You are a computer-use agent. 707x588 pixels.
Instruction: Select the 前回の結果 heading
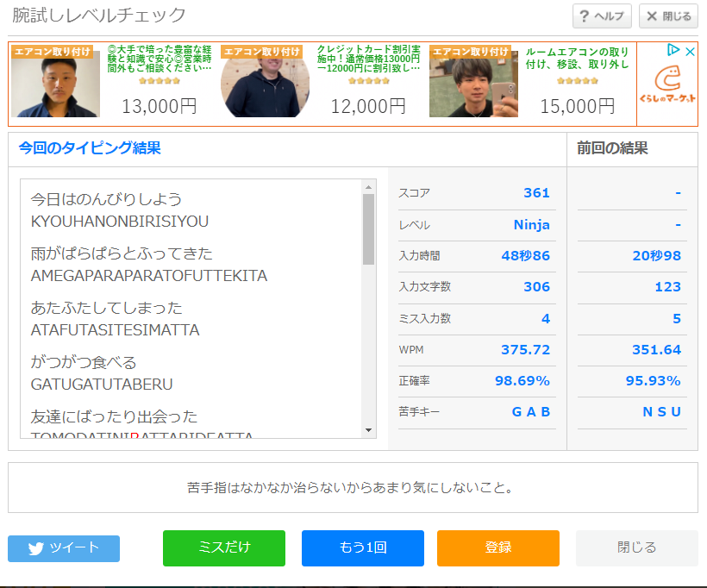coord(612,148)
